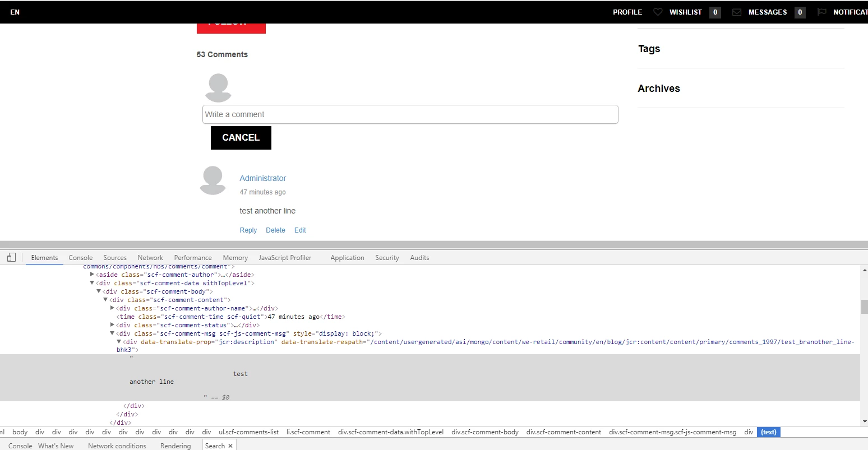Select div.scf-comment-data.withTopLevel breadcrumb
The height and width of the screenshot is (450, 868).
pyautogui.click(x=391, y=432)
